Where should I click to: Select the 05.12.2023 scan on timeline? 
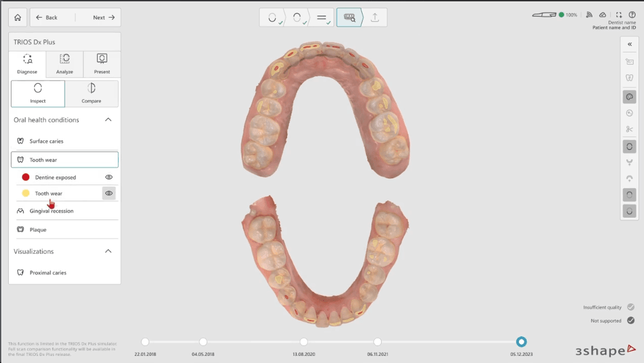(521, 341)
